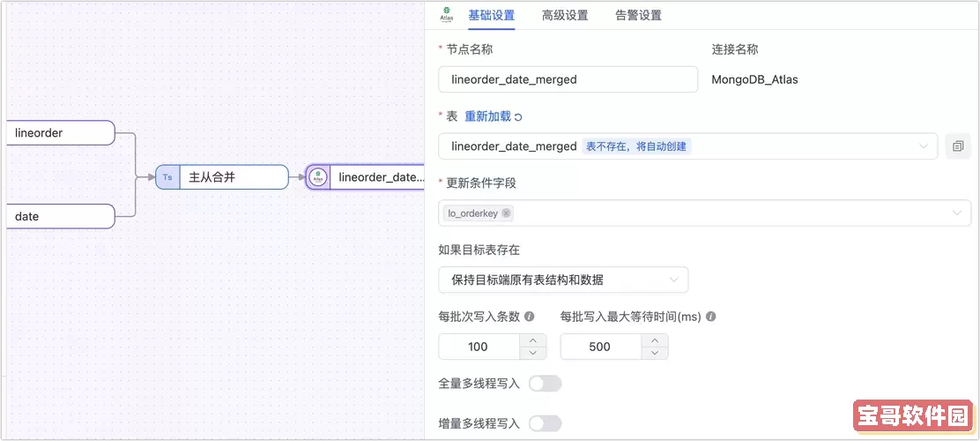Click the Atlas logo icon in panel header
980x441 pixels.
click(x=447, y=16)
